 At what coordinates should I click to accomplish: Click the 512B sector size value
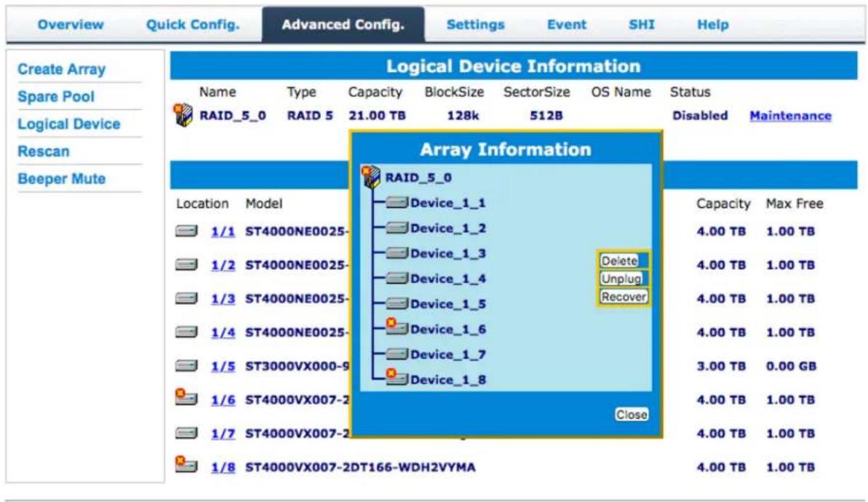pos(546,116)
